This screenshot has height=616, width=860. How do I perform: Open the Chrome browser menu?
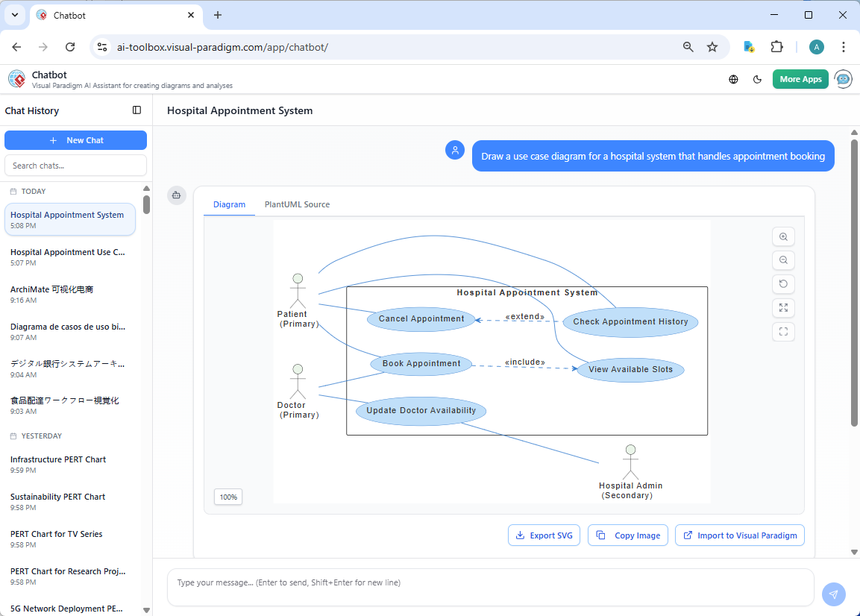tap(844, 46)
